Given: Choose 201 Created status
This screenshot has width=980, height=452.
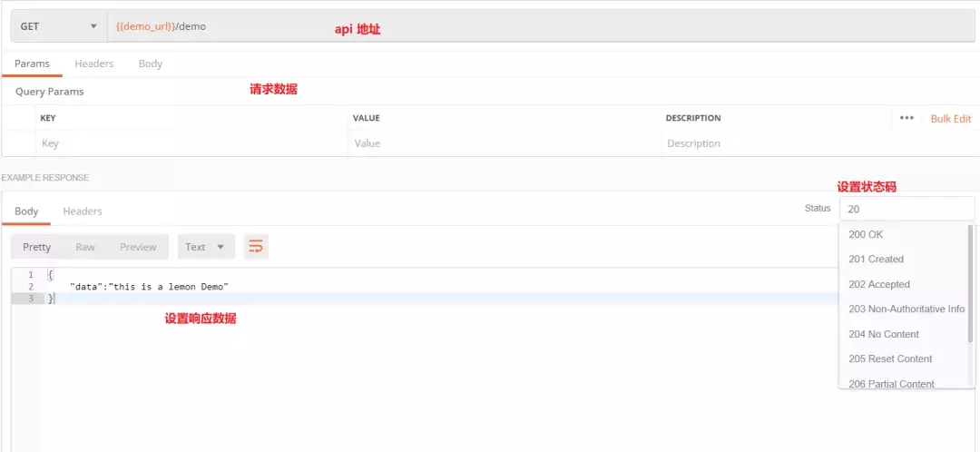Looking at the screenshot, I should click(x=903, y=259).
